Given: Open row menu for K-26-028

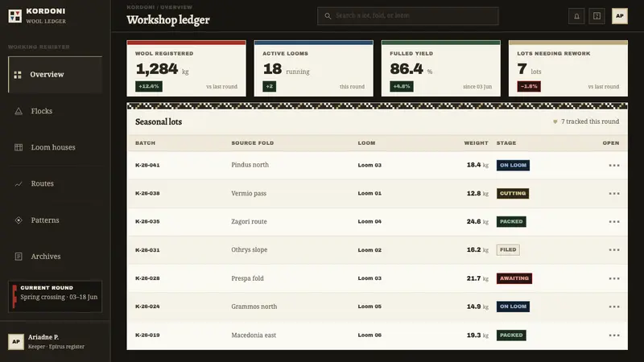Looking at the screenshot, I should [x=614, y=278].
